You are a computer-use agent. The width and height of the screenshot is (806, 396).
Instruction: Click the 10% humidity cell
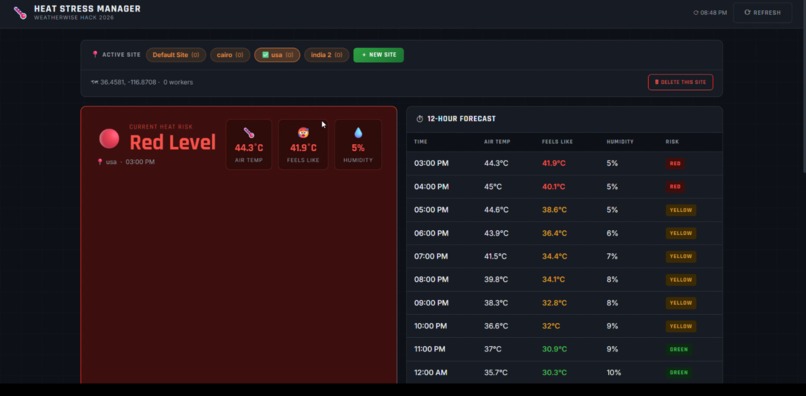[x=614, y=372]
